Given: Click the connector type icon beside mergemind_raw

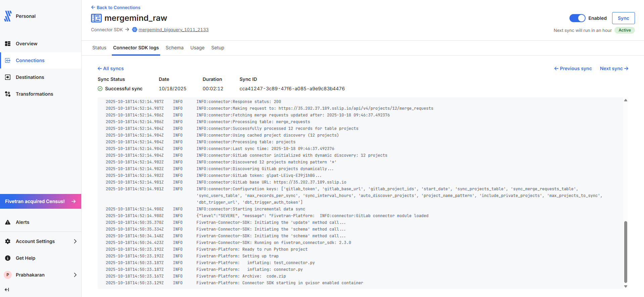Looking at the screenshot, I should pyautogui.click(x=96, y=18).
